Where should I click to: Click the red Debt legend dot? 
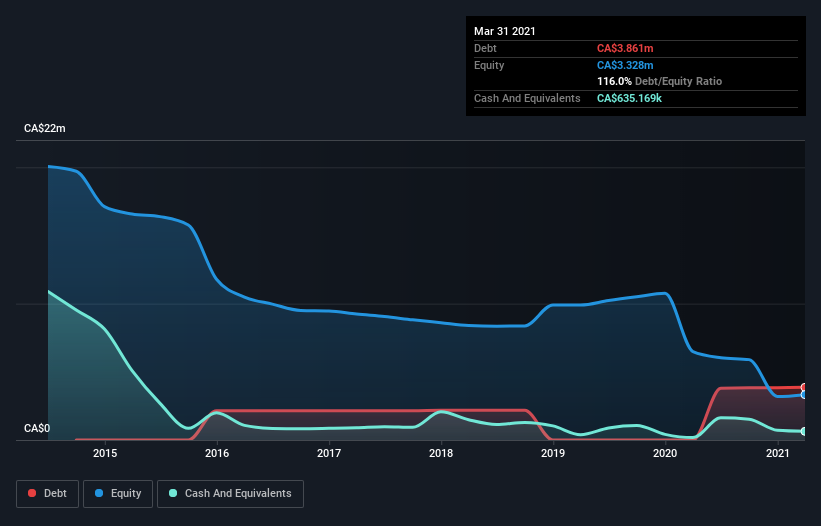point(32,493)
